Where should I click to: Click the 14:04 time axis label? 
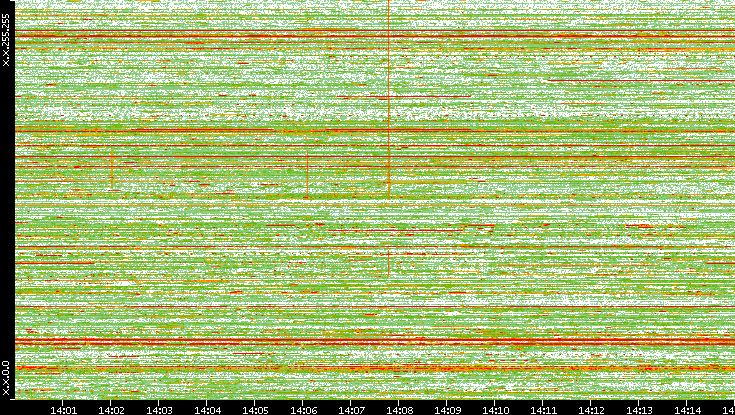(207, 410)
